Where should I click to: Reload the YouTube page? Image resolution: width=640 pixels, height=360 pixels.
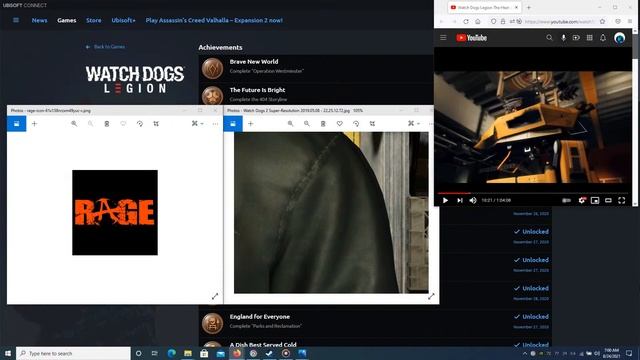(x=466, y=21)
